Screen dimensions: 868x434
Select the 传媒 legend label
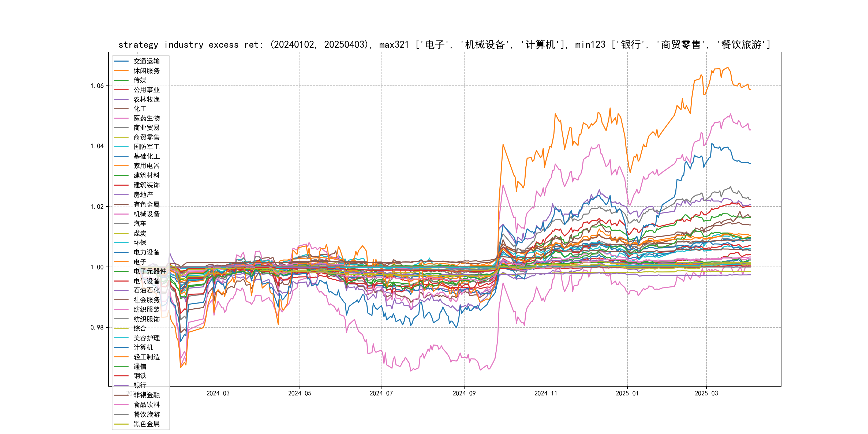click(140, 80)
